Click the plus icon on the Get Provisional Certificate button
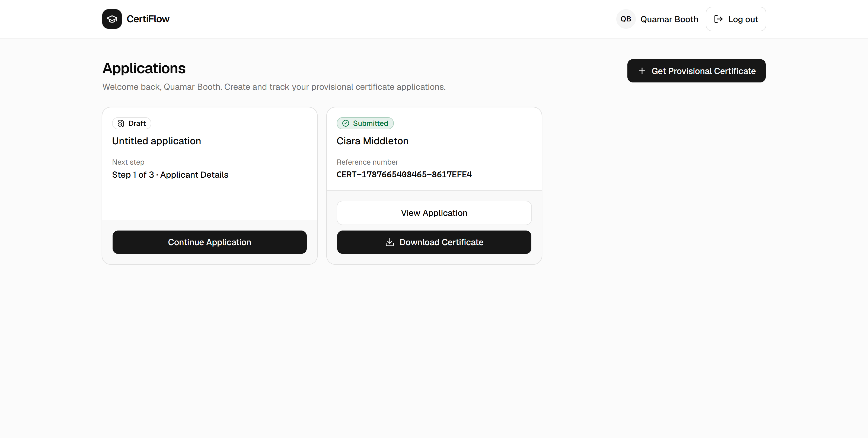Viewport: 868px width, 438px height. point(642,71)
